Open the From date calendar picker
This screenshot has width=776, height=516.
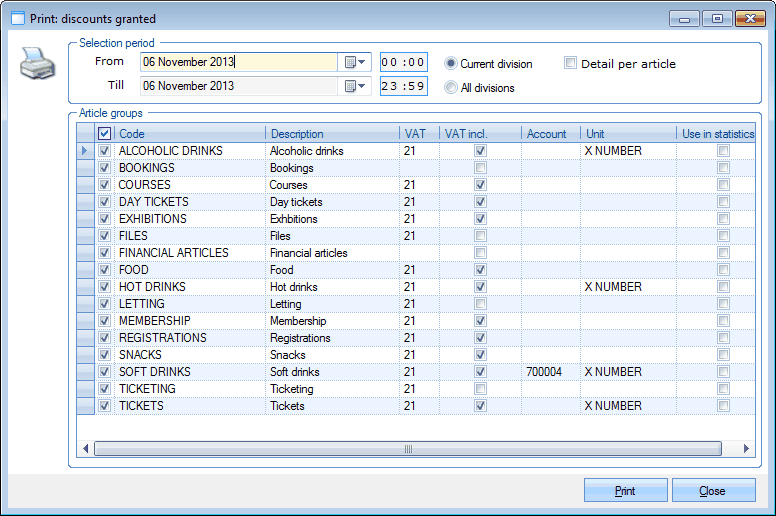point(355,62)
